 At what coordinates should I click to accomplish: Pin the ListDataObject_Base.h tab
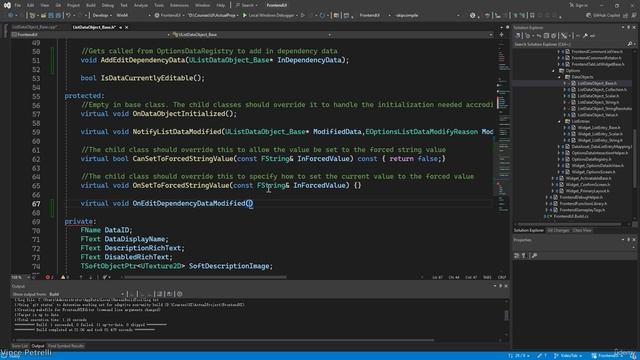[120, 27]
